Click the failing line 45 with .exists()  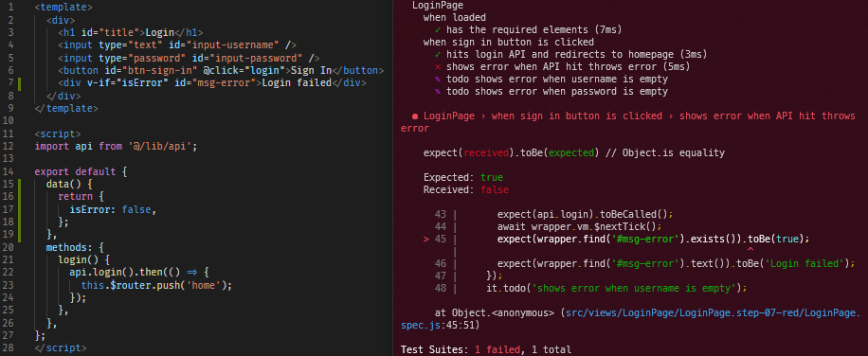click(x=654, y=239)
